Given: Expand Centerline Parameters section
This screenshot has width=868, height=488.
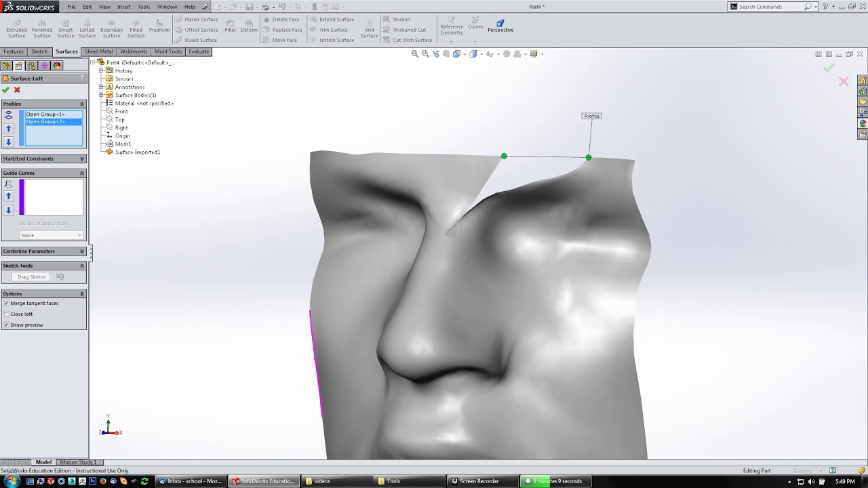Looking at the screenshot, I should coord(82,251).
